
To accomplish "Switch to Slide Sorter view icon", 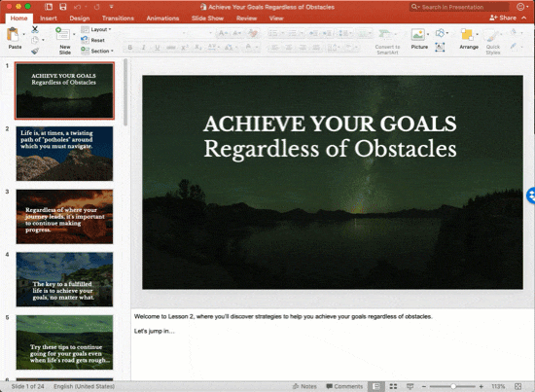I will pyautogui.click(x=393, y=386).
